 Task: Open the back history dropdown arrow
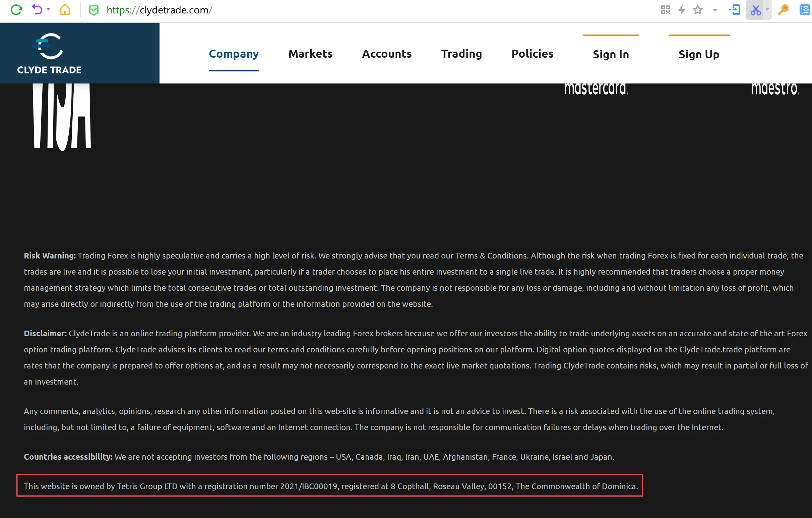point(49,9)
